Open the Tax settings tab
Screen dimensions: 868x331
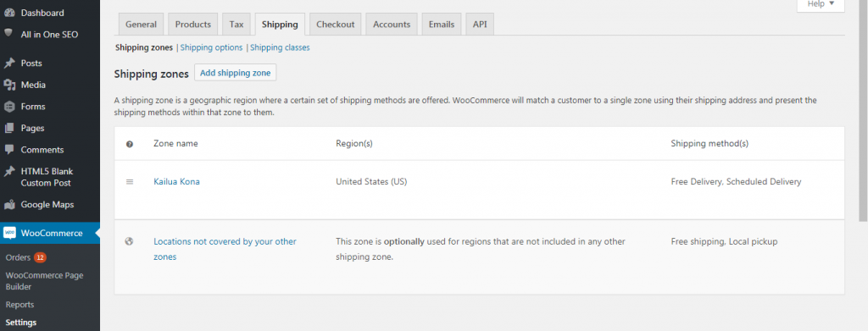[236, 25]
